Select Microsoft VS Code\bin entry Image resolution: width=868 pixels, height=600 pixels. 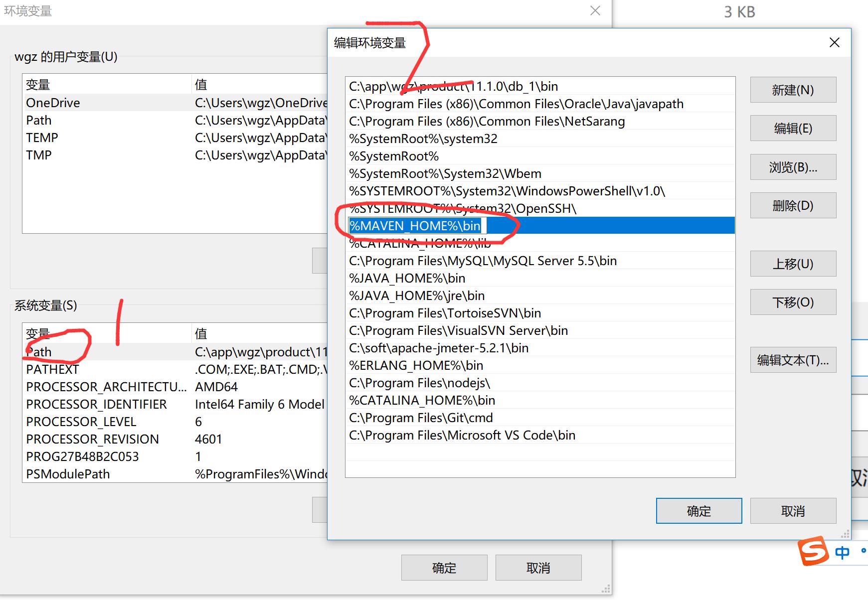click(x=540, y=435)
